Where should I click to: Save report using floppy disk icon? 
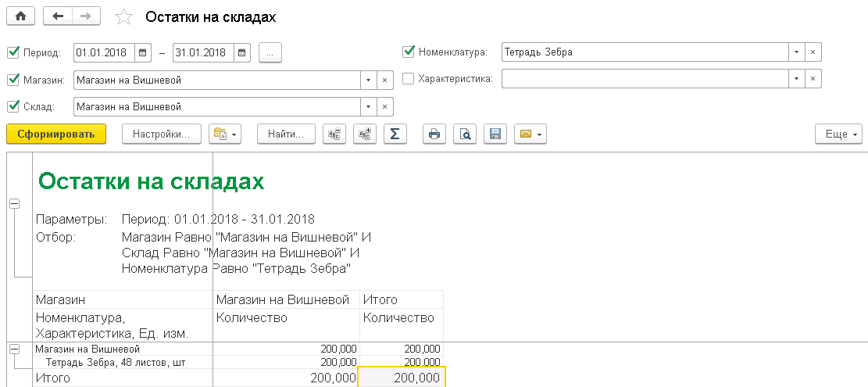click(x=495, y=134)
